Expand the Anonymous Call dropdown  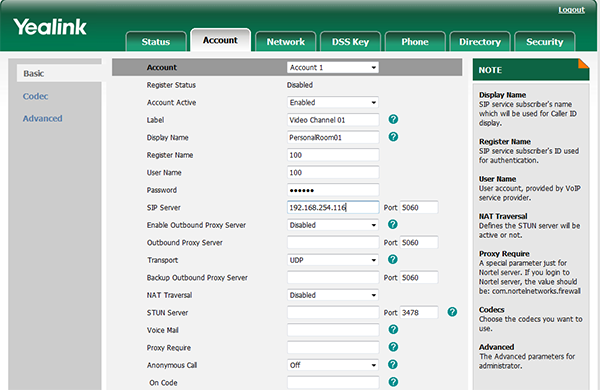(x=333, y=365)
